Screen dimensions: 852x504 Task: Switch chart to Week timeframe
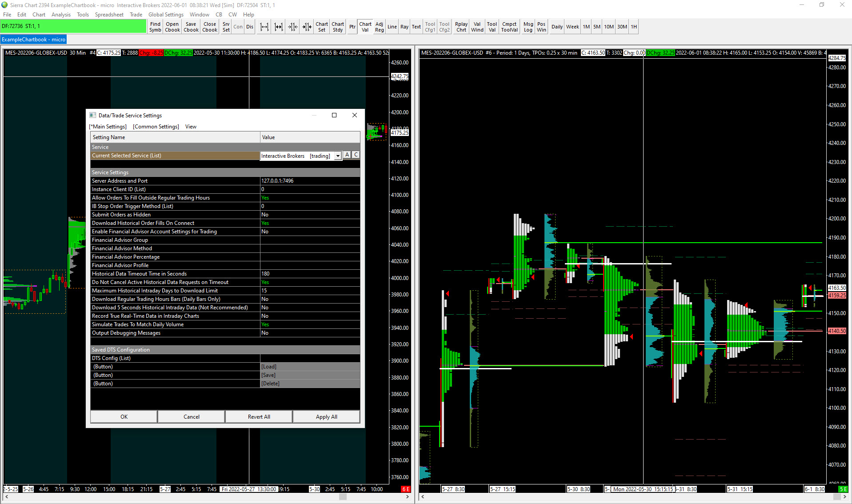572,27
